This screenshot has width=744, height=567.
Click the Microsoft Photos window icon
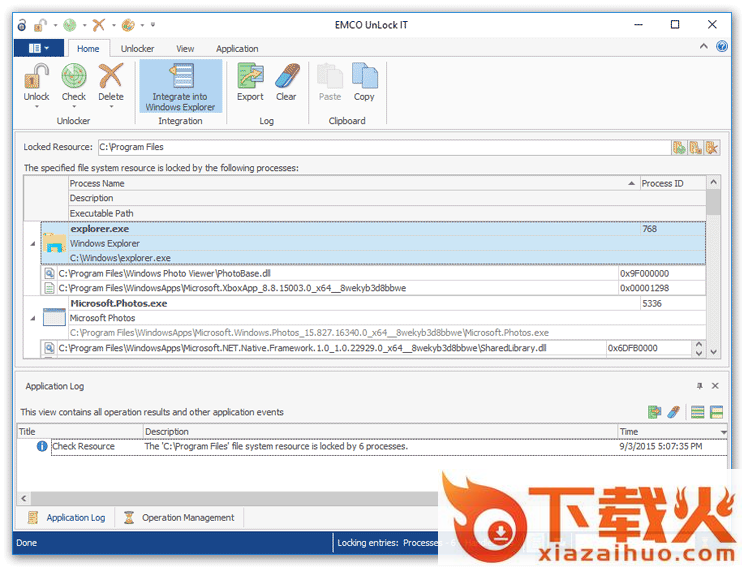click(x=54, y=317)
